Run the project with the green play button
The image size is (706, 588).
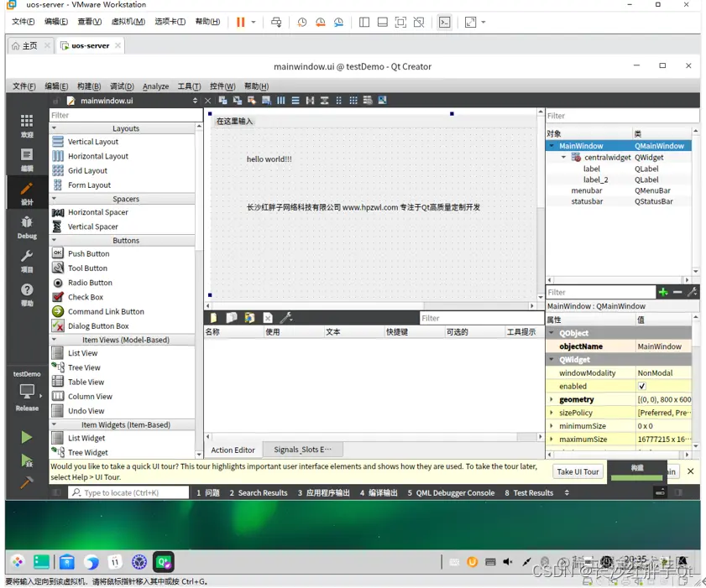[27, 437]
